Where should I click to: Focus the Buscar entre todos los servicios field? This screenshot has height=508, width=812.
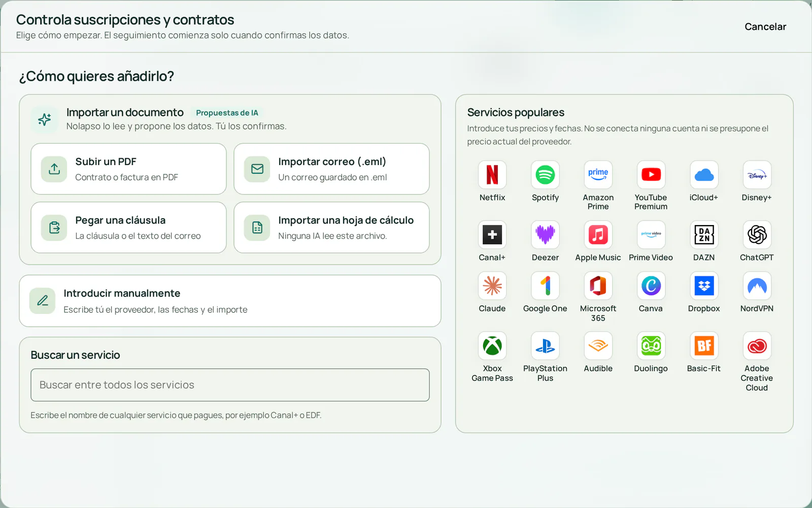point(230,385)
